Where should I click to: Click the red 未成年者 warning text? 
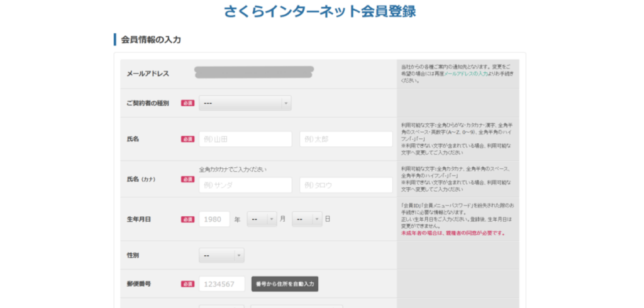point(452,233)
